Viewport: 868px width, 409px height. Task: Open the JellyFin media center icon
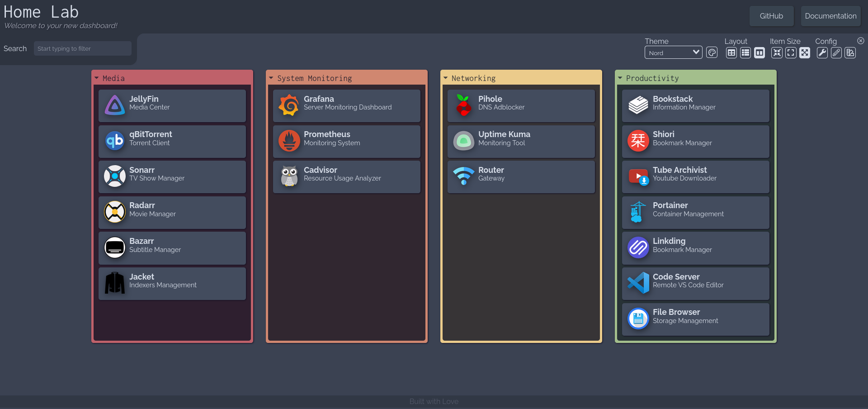pyautogui.click(x=115, y=105)
